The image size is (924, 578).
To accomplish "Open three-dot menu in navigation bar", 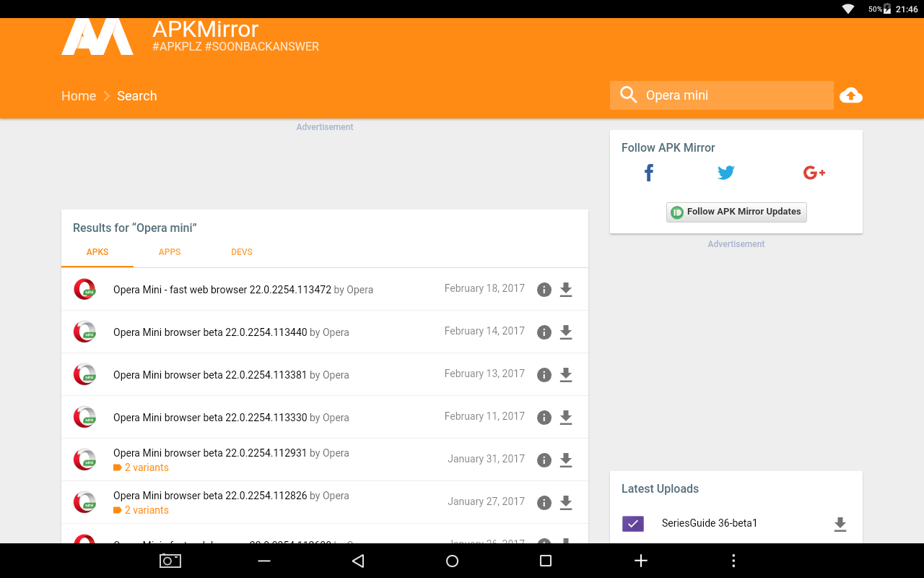I will tap(733, 561).
